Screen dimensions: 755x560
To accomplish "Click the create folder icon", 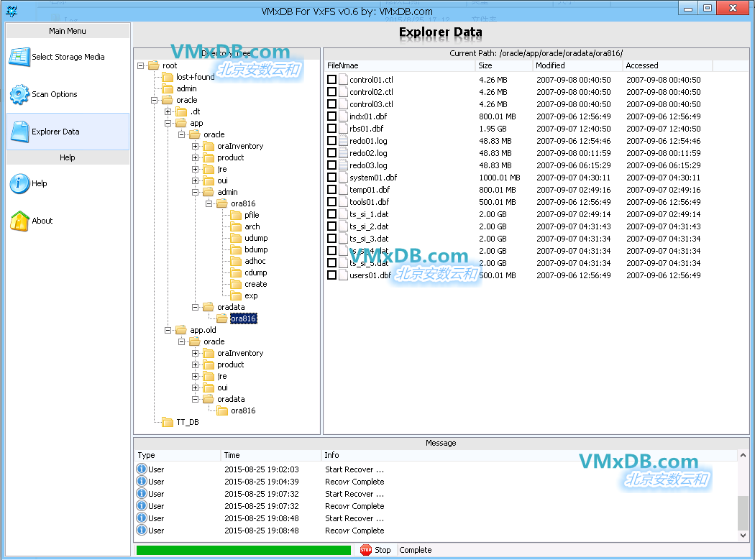I will coord(235,284).
